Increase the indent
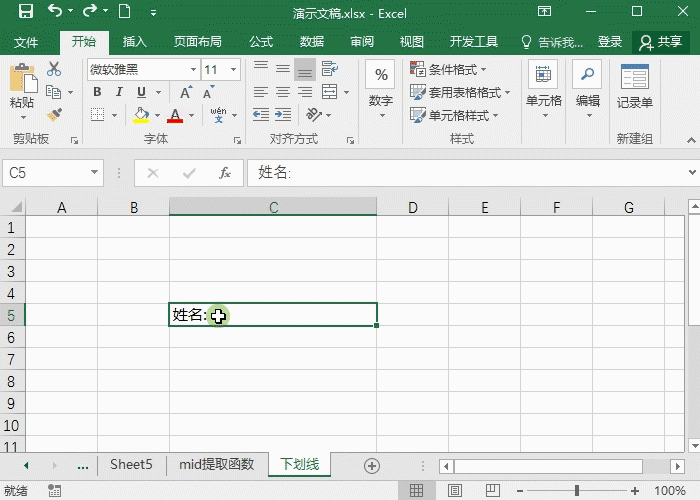Image resolution: width=700 pixels, height=500 pixels. [x=283, y=115]
